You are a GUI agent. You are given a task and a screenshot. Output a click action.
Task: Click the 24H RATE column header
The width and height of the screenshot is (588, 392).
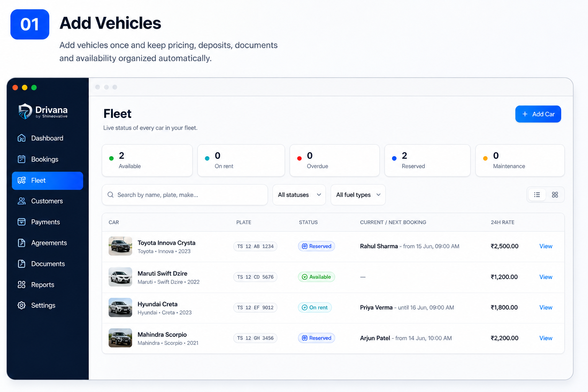point(503,222)
